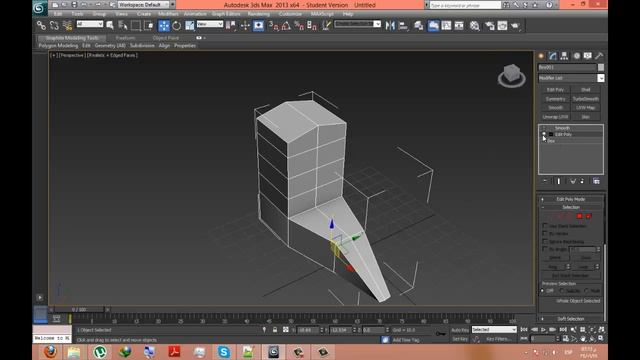640x360 pixels.
Task: Toggle the Angle Snap icon
Action: (x=286, y=26)
